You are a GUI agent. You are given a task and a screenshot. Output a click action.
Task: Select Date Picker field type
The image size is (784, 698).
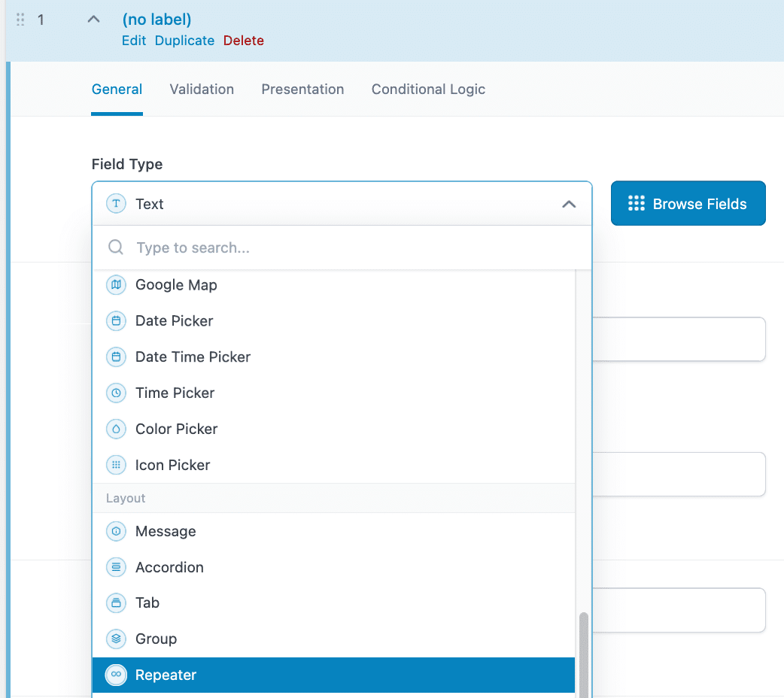click(334, 321)
